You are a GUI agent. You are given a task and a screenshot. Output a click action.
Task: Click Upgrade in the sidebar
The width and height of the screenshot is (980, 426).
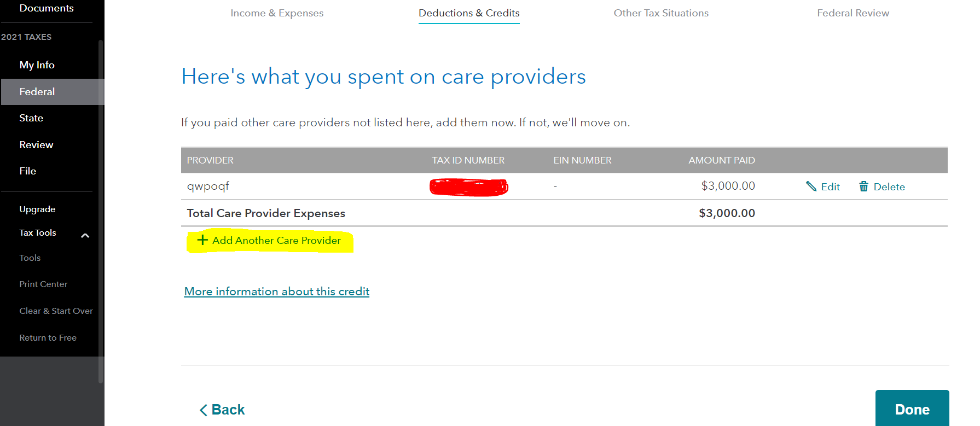(37, 209)
